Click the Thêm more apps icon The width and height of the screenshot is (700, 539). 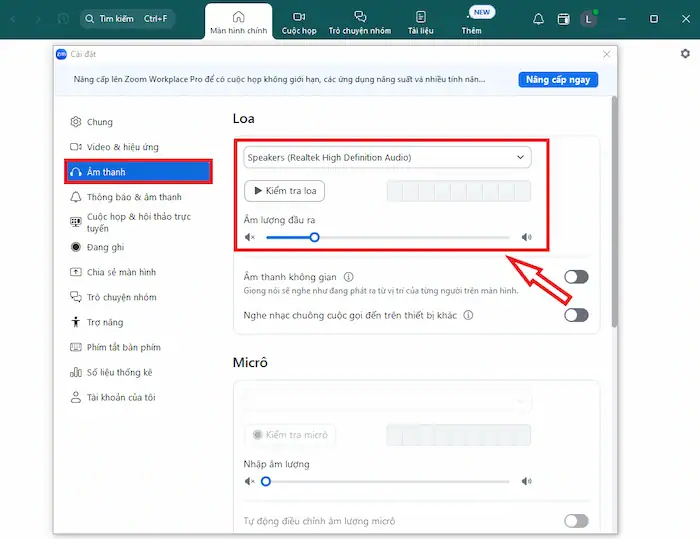click(x=471, y=22)
